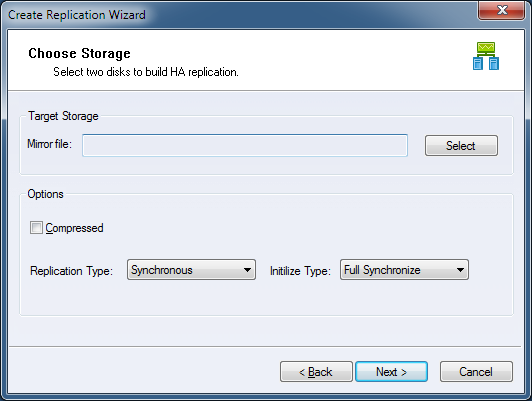Click the Choose Storage heading
532x401 pixels.
pyautogui.click(x=79, y=54)
